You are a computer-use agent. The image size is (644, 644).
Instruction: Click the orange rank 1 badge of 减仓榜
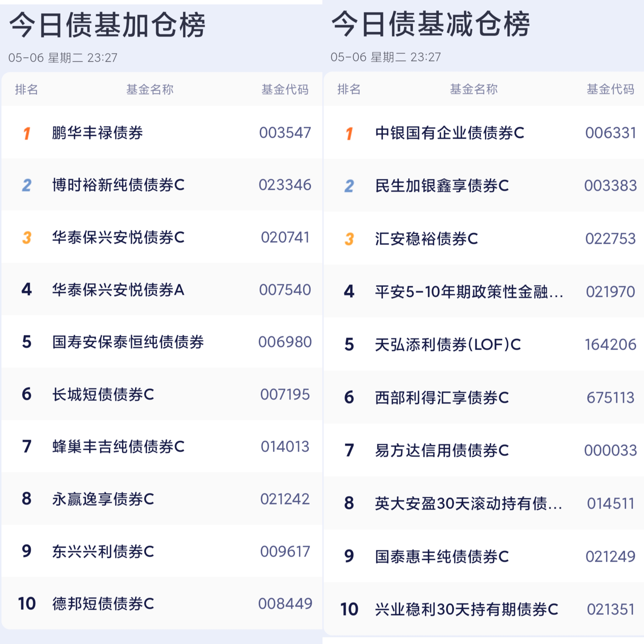(349, 134)
